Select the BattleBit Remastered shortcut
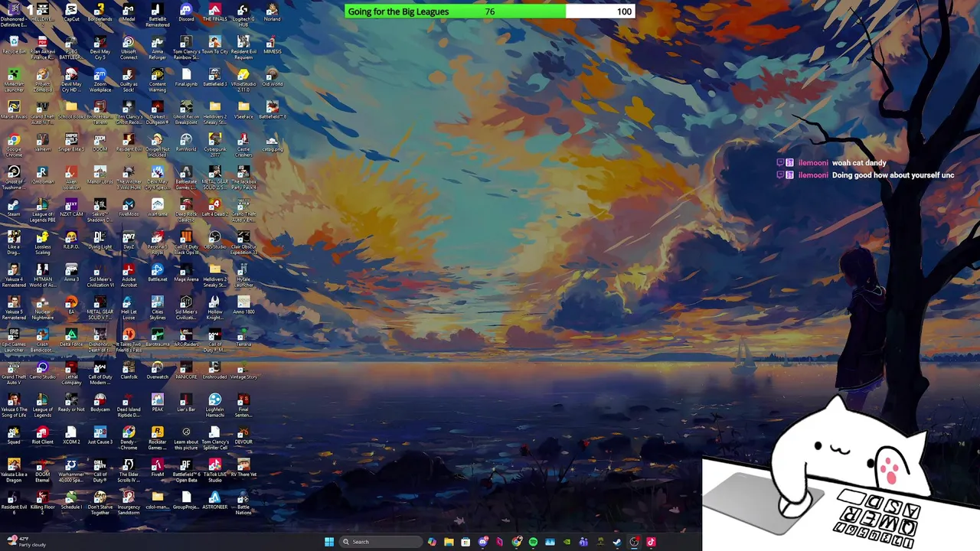Viewport: 980px width, 551px height. [x=157, y=14]
